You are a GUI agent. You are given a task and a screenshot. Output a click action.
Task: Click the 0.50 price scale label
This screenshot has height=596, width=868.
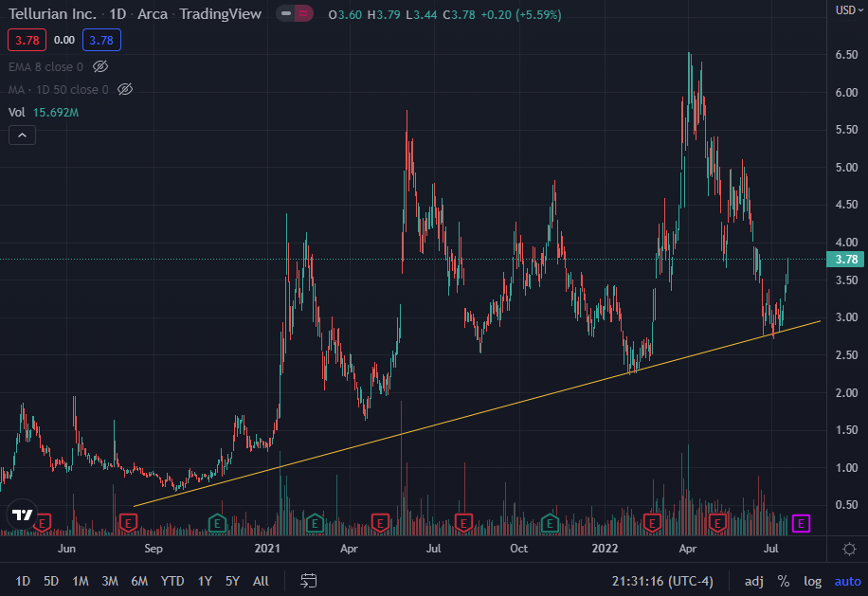846,505
